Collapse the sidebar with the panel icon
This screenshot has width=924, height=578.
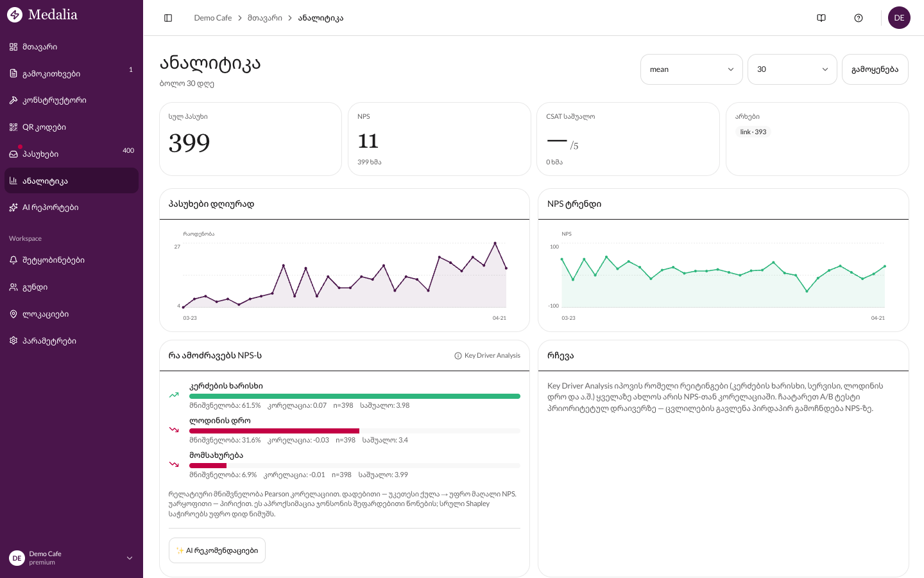coord(167,17)
